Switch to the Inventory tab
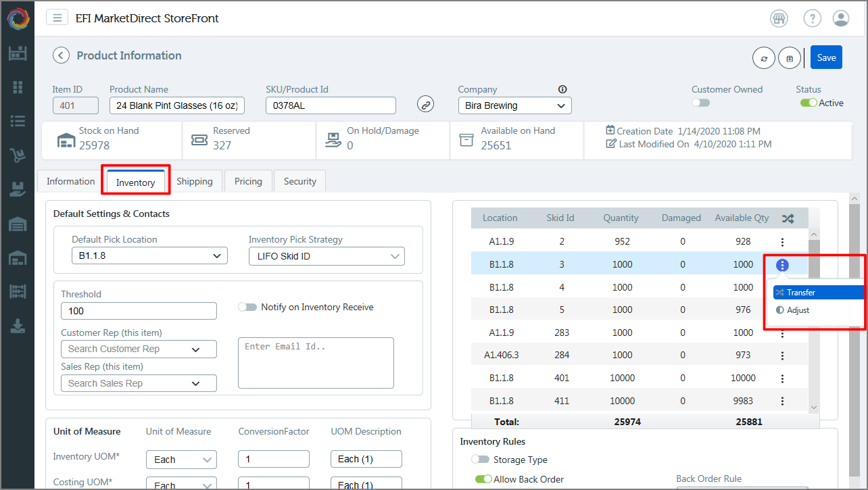This screenshot has width=868, height=490. [x=135, y=182]
